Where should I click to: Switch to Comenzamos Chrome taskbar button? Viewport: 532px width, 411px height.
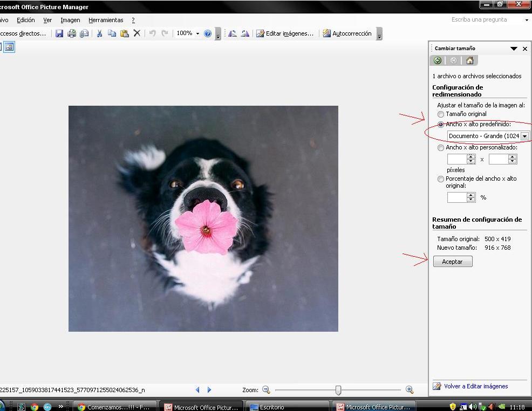(115, 406)
